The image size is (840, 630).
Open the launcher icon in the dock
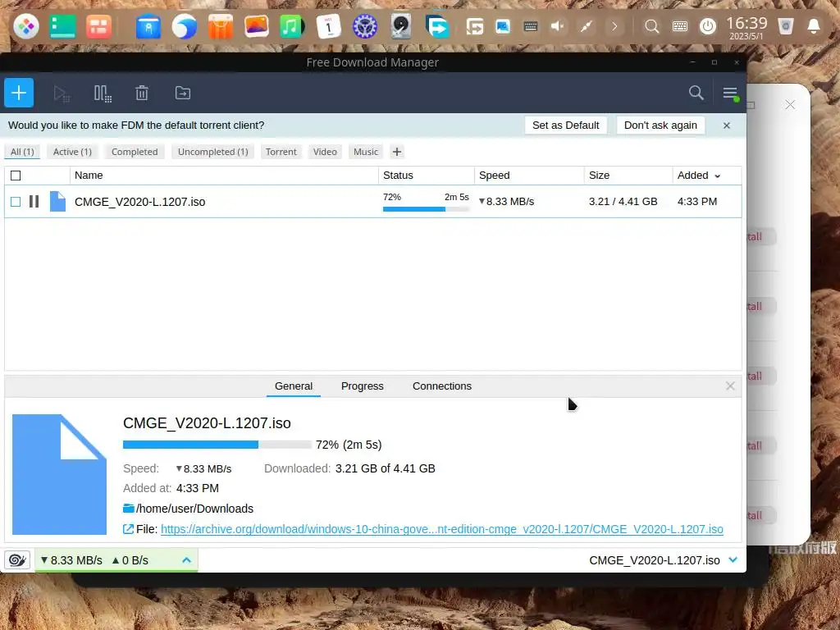click(25, 26)
